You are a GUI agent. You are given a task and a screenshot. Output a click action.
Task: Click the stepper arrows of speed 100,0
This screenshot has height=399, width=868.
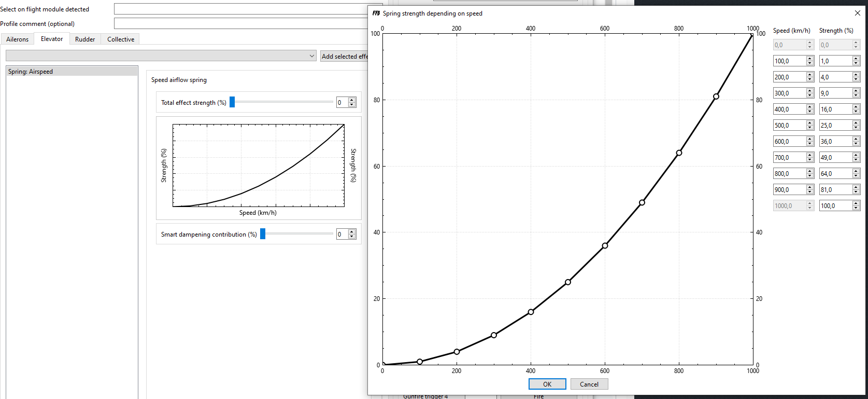tap(810, 61)
